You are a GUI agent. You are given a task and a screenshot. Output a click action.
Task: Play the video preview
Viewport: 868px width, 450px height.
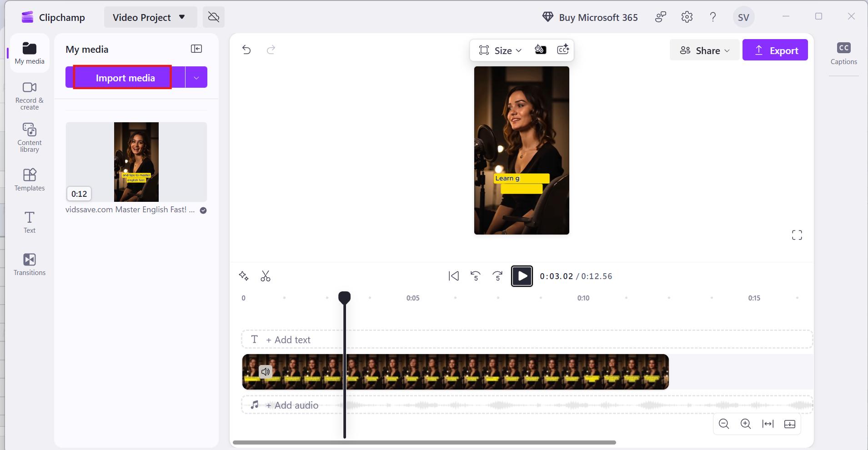(522, 276)
